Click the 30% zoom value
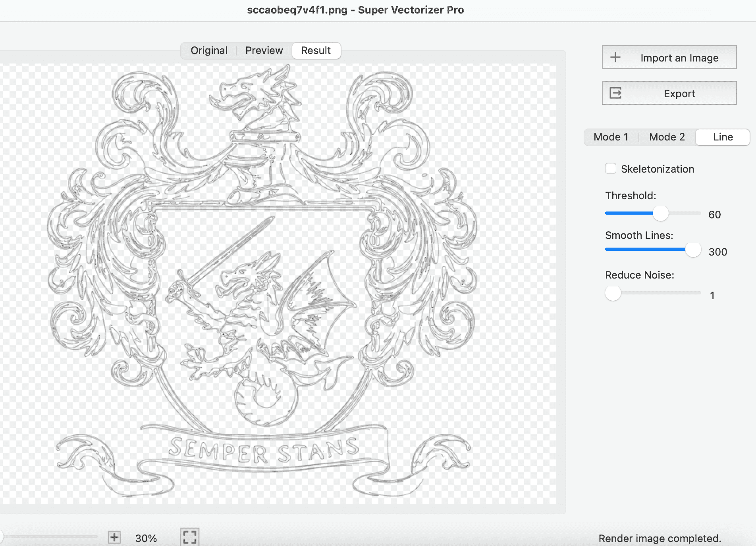756x546 pixels. pos(146,538)
